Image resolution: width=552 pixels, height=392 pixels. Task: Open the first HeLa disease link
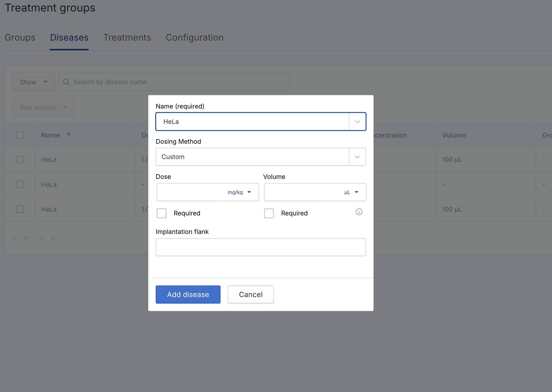pyautogui.click(x=49, y=159)
